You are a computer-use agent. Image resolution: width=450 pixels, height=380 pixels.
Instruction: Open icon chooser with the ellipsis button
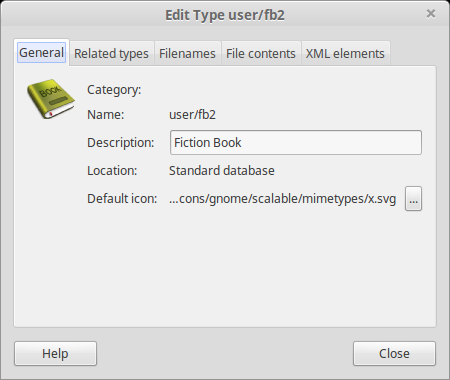[413, 199]
